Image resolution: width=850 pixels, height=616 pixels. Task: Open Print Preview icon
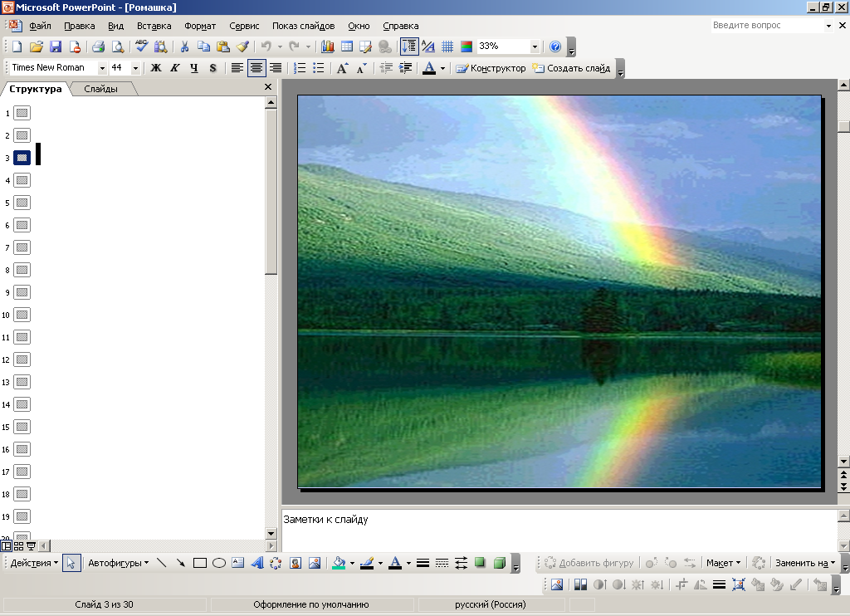[x=118, y=46]
